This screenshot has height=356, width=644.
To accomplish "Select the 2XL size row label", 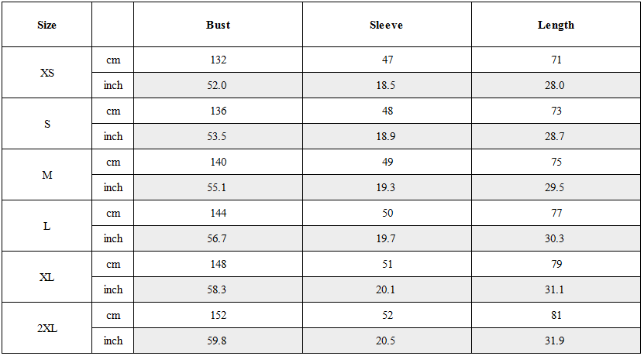I will [x=46, y=328].
